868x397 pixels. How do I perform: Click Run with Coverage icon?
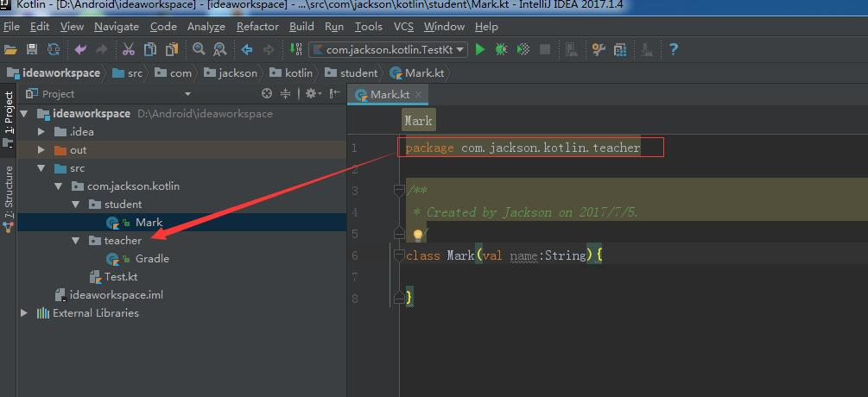[x=523, y=50]
